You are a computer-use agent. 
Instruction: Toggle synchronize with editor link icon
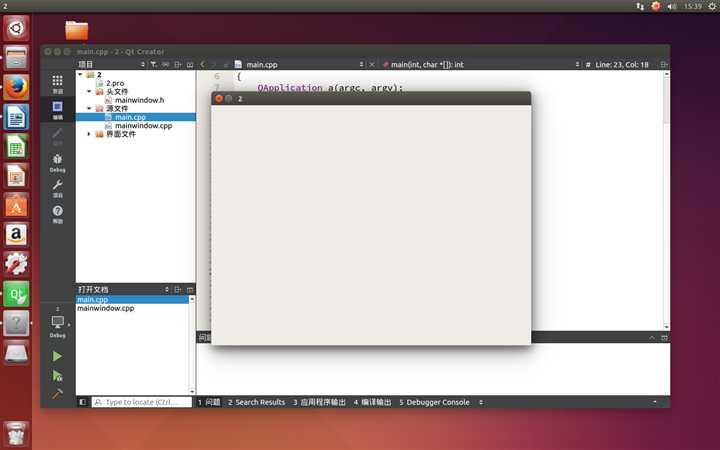(166, 65)
